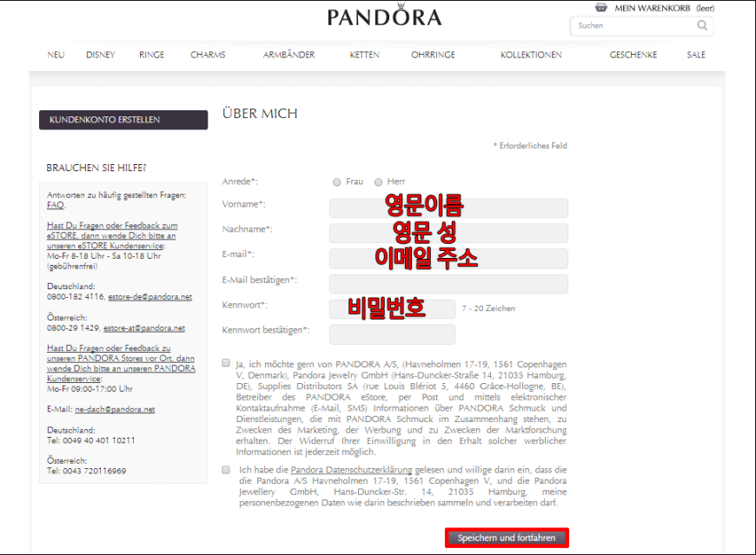Select the Frau radio button
The width and height of the screenshot is (756, 555).
336,182
